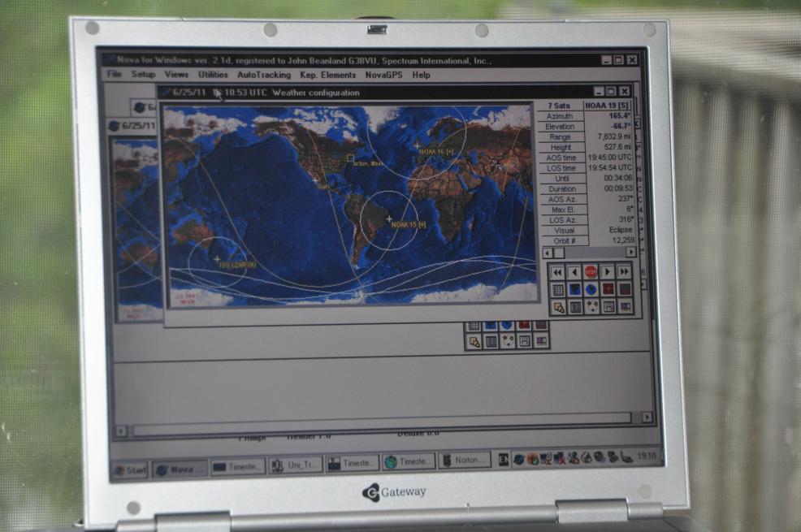Screen dimensions: 801x532
Task: Click the Acton, Mass observer marker on map
Action: click(350, 158)
